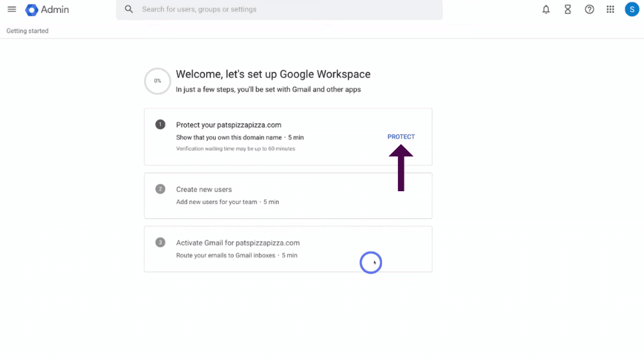The height and width of the screenshot is (358, 644).
Task: Click 'In just a few steps' subtitle
Action: click(x=268, y=89)
